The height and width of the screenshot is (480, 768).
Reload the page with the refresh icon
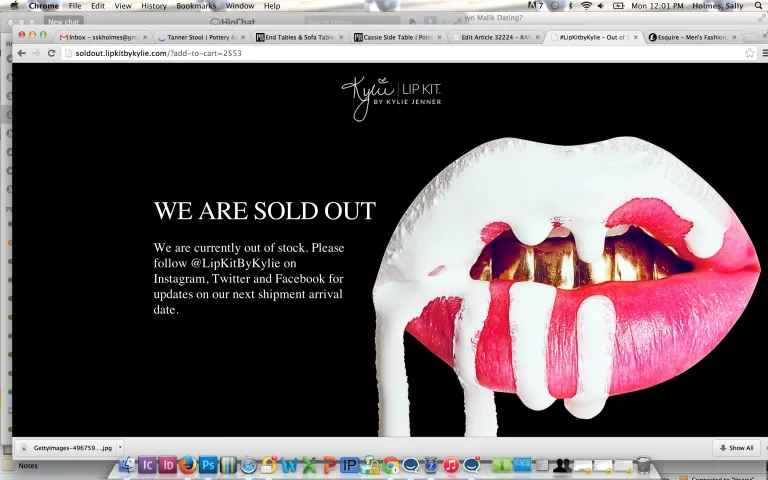pyautogui.click(x=51, y=53)
